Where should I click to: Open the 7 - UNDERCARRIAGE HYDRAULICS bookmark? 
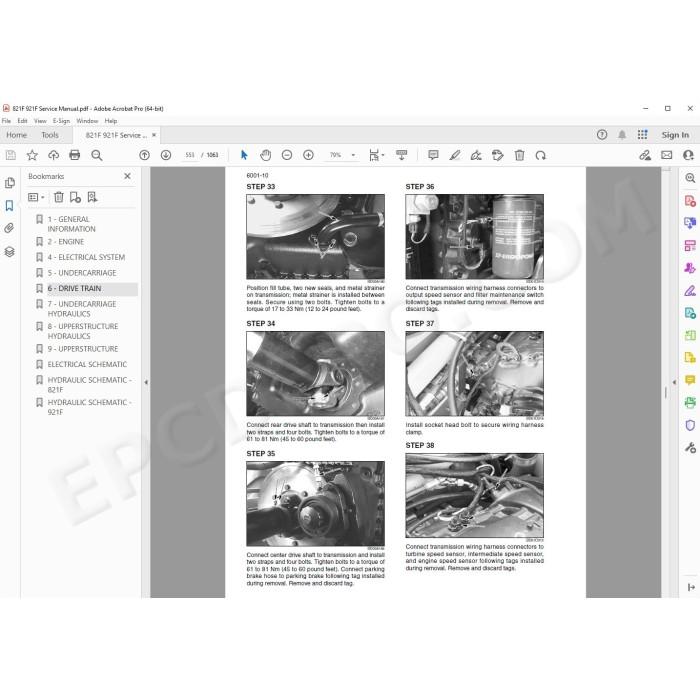(x=82, y=309)
